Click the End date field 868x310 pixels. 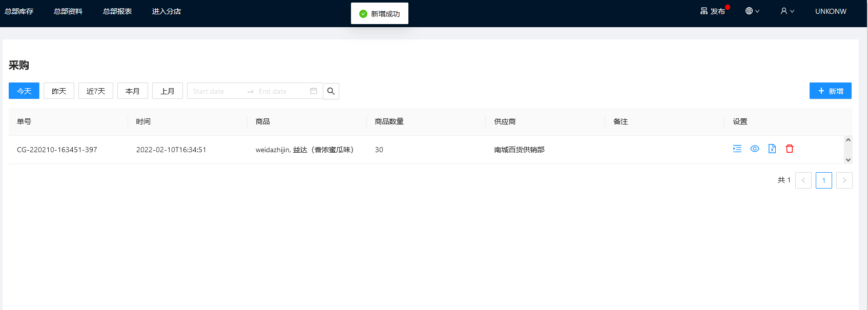point(282,91)
